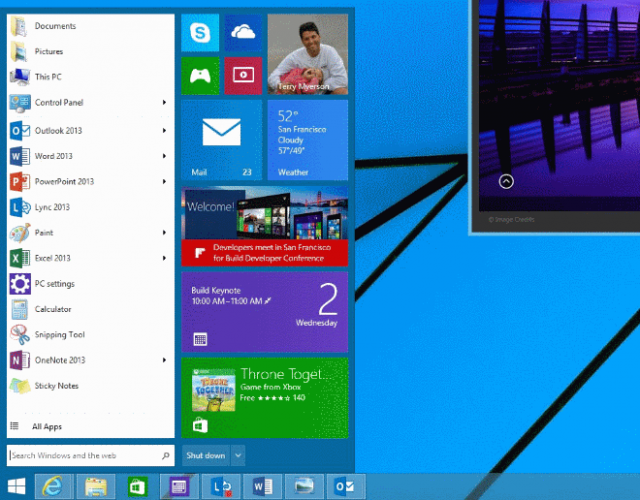
Task: Open Internet Explorer from the taskbar
Action: point(53,487)
